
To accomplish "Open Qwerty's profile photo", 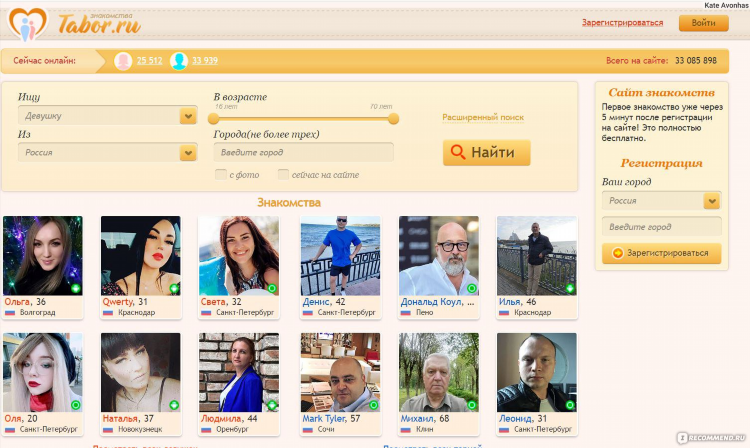I will 141,255.
